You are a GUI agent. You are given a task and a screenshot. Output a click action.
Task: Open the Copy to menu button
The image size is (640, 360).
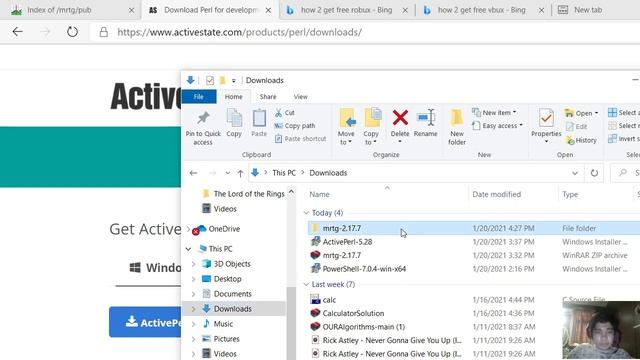tap(371, 127)
